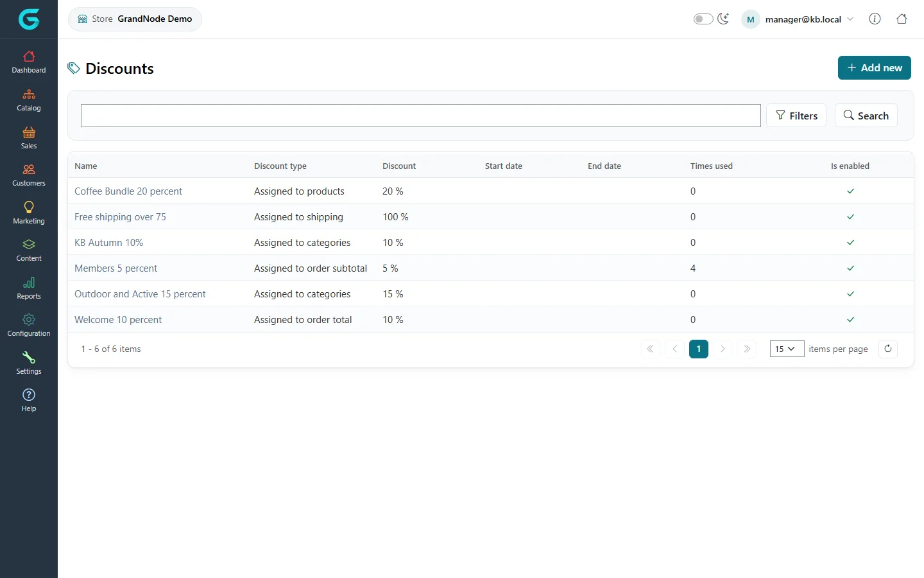This screenshot has height=578, width=924.
Task: Open the Welcome 10 percent discount
Action: point(118,320)
